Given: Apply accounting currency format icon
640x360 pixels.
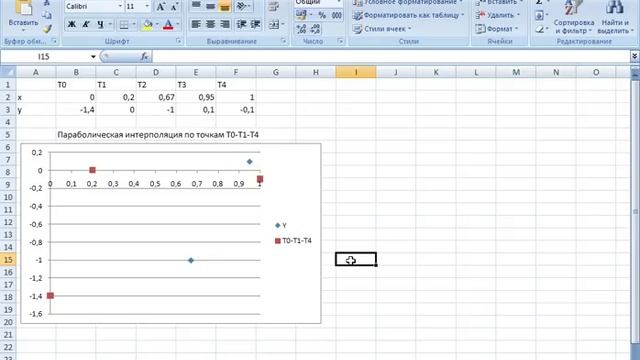Looking at the screenshot, I should coord(301,16).
